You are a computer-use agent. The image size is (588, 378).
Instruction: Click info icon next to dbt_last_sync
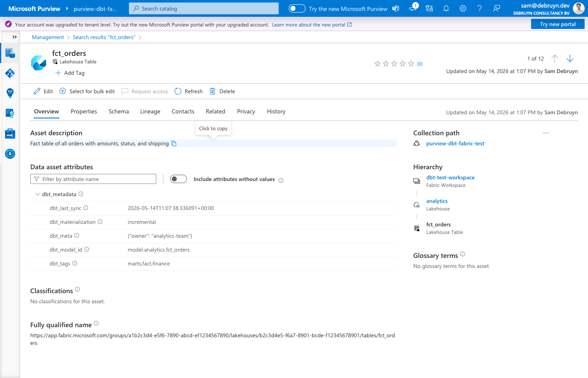click(x=86, y=208)
